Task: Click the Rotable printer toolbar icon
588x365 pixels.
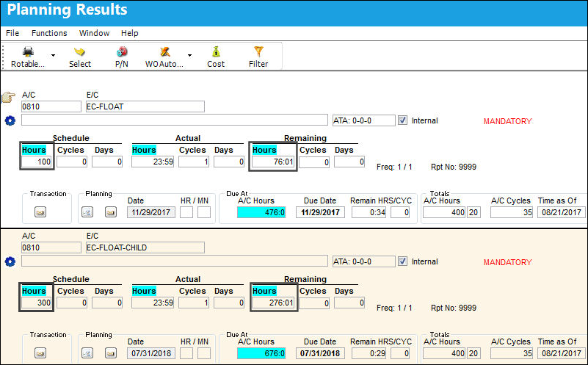Action: [x=28, y=51]
